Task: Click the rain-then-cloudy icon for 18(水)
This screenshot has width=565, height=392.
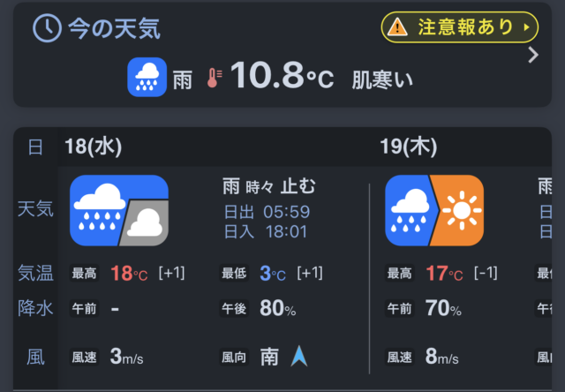Action: [118, 210]
